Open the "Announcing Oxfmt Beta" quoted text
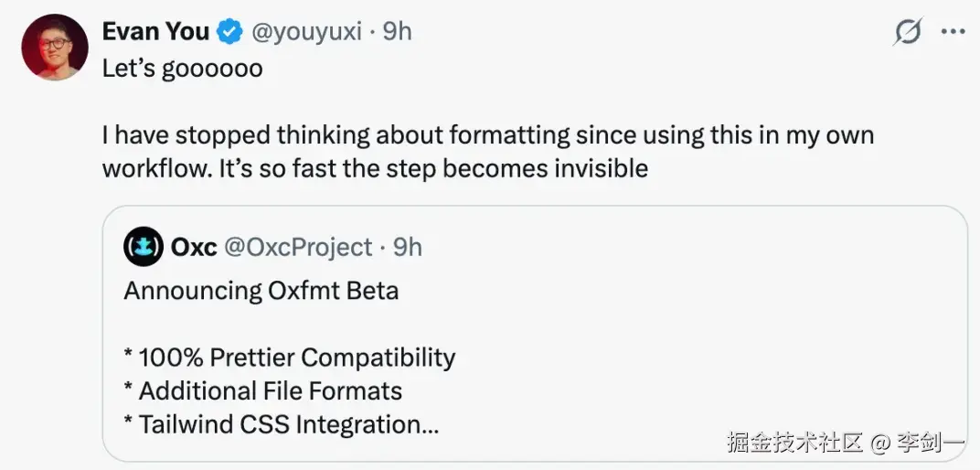 [261, 291]
